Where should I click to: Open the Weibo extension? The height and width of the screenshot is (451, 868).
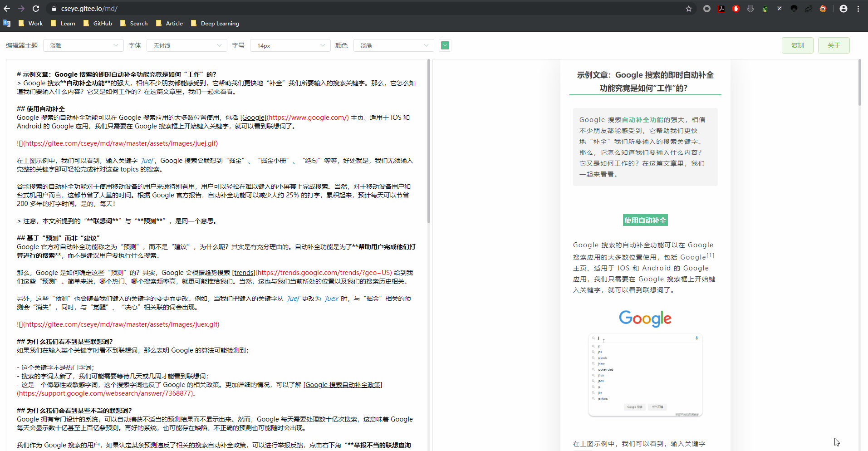823,9
